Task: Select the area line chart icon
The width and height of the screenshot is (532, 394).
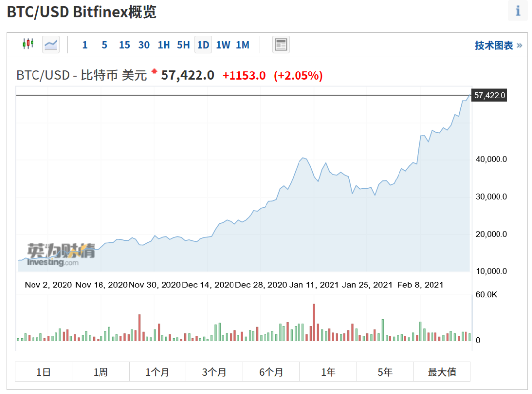Action: [x=51, y=45]
